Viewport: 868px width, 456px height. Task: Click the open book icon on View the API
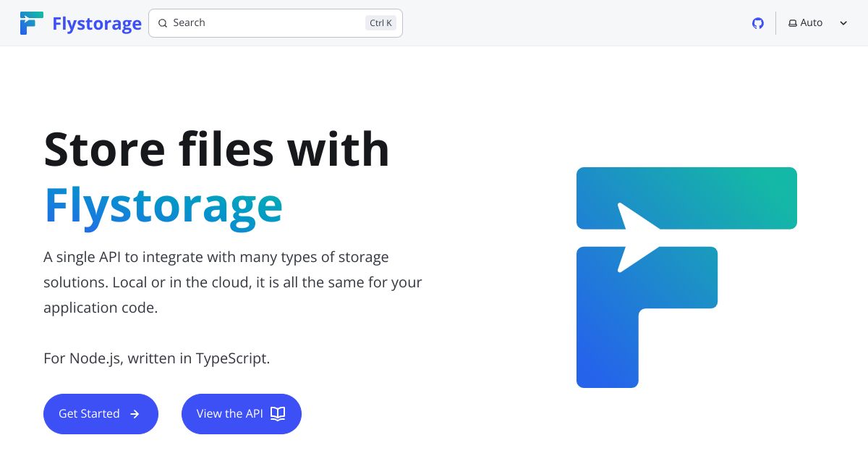[x=278, y=414]
